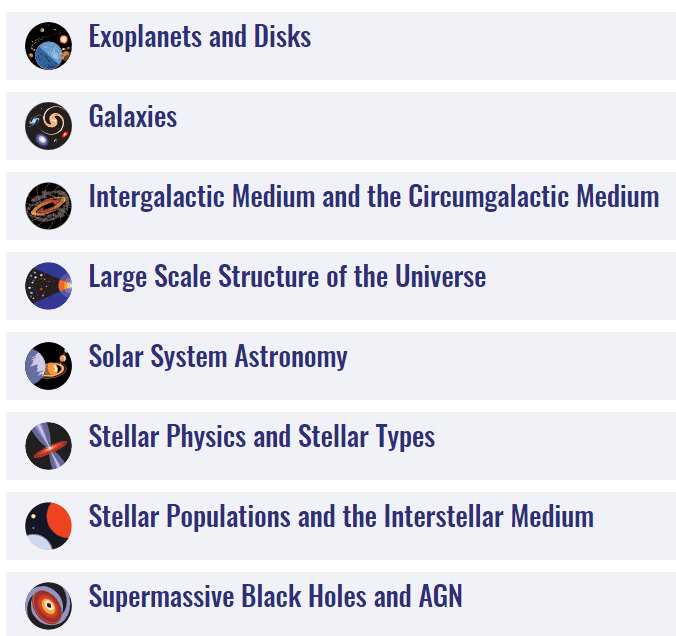
Task: Open the Exoplanets and Disks link
Action: [200, 37]
